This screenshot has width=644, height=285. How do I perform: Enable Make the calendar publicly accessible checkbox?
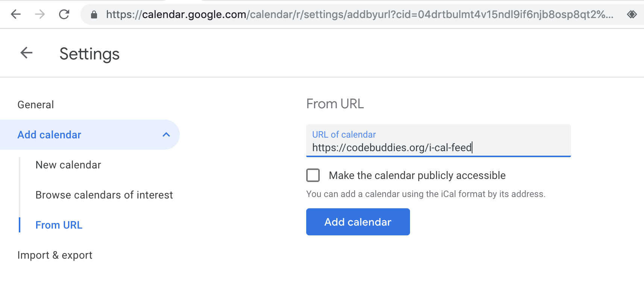(x=313, y=175)
